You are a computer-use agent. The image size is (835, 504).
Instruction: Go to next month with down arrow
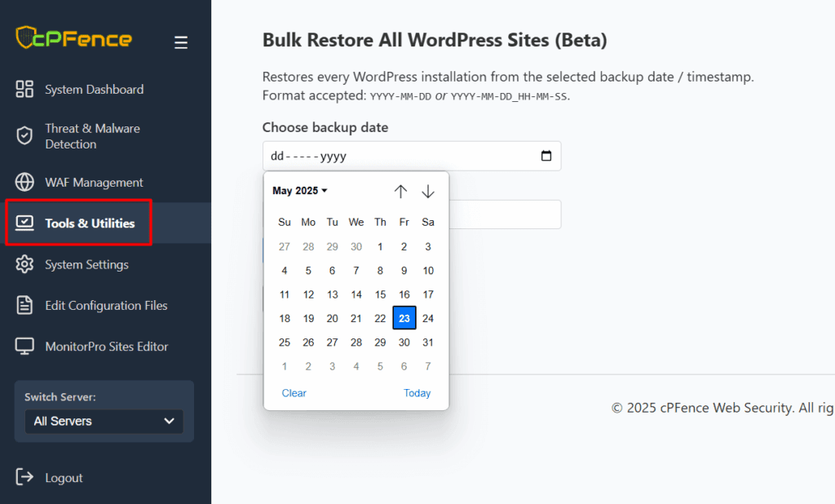[x=428, y=192]
